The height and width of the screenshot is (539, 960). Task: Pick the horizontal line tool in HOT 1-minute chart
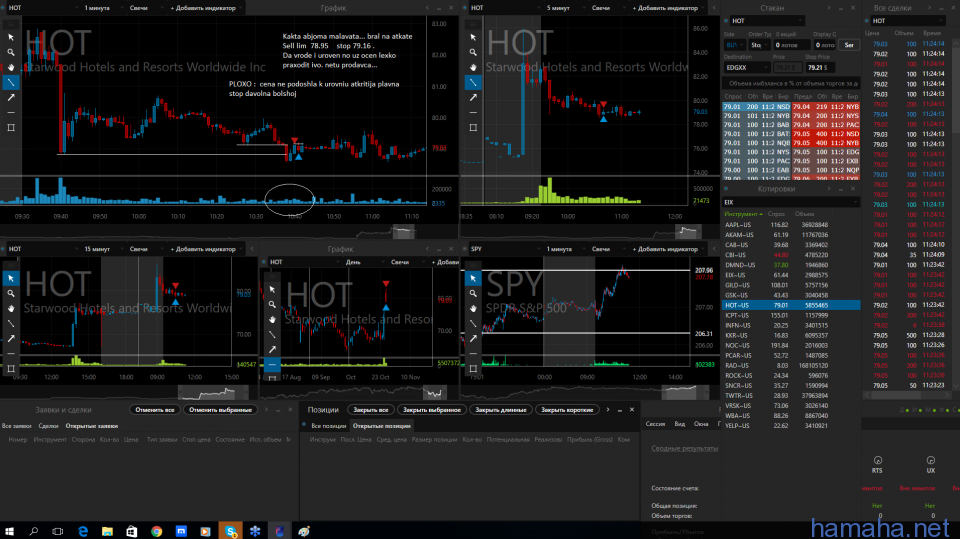pos(11,113)
